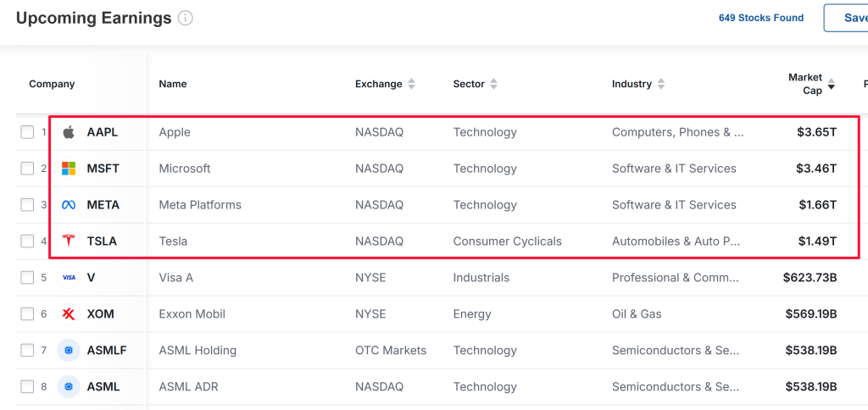Click the Name column header
868x410 pixels.
[x=173, y=84]
